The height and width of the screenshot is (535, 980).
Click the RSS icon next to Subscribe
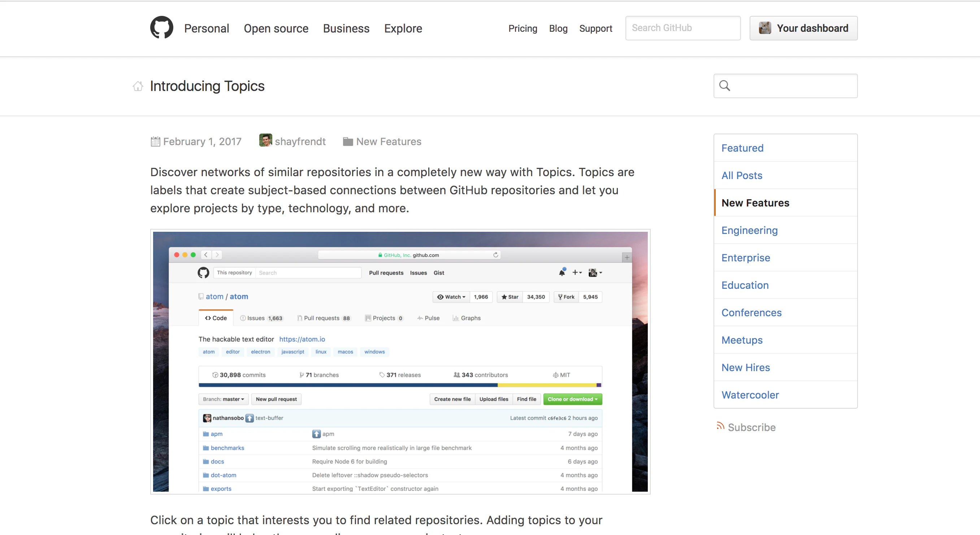[720, 426]
